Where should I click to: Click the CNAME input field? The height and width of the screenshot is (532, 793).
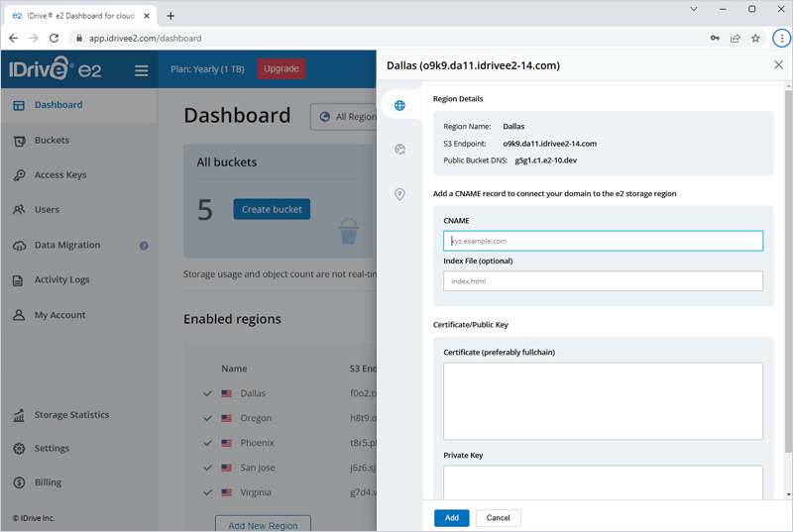click(604, 241)
